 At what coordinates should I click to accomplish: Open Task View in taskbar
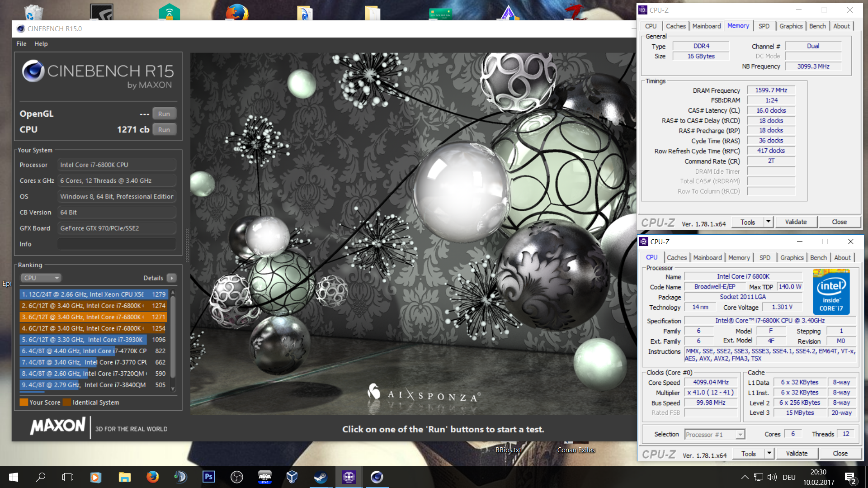point(68,477)
